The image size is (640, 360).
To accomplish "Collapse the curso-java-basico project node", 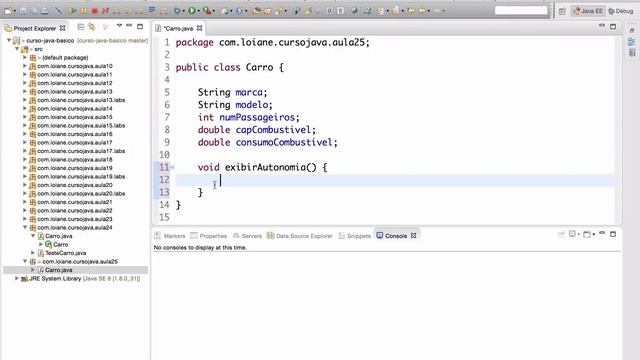I will pos(9,40).
